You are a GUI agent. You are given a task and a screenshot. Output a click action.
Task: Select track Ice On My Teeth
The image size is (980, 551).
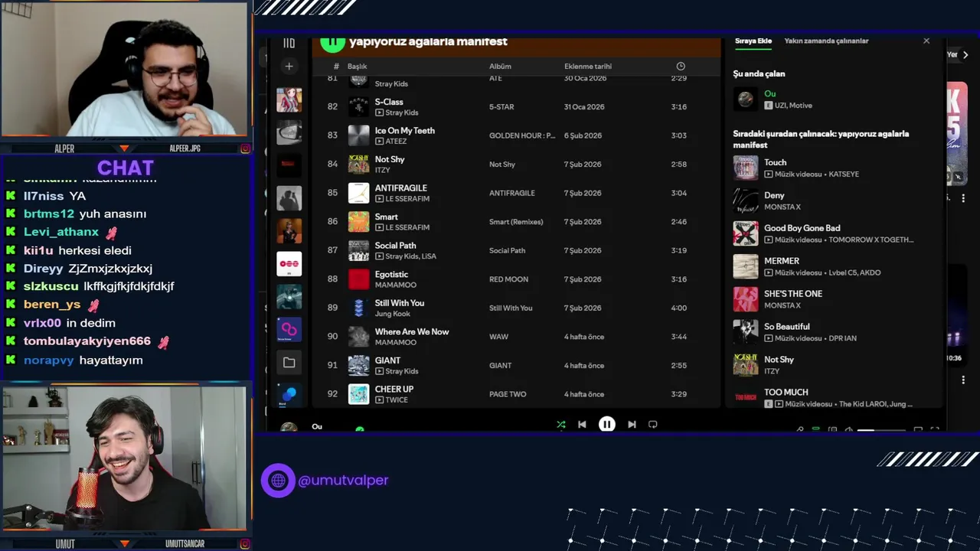point(404,131)
